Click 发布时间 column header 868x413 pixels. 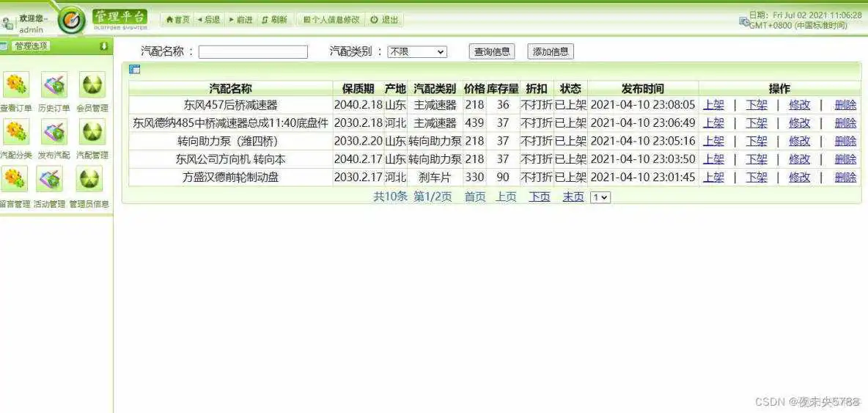pos(643,89)
